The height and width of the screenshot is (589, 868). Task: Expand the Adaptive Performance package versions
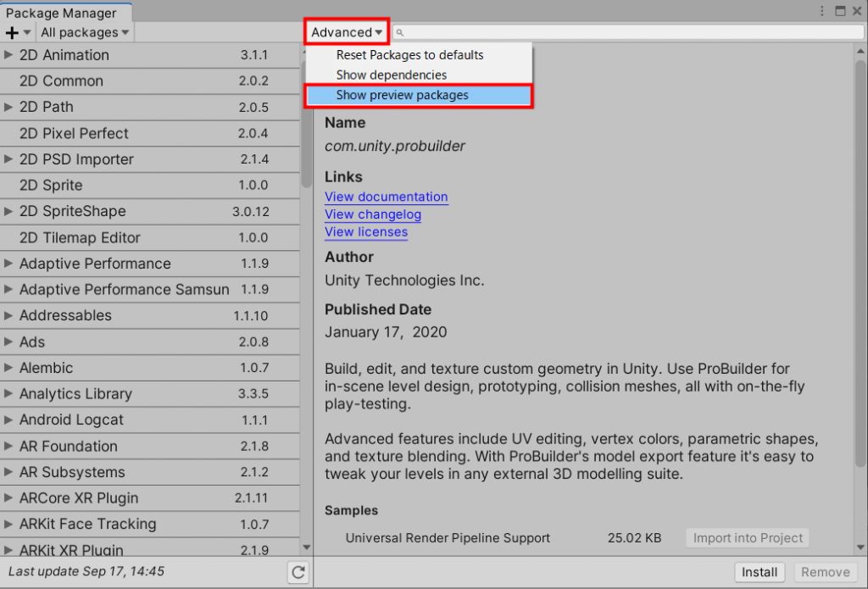pyautogui.click(x=8, y=264)
